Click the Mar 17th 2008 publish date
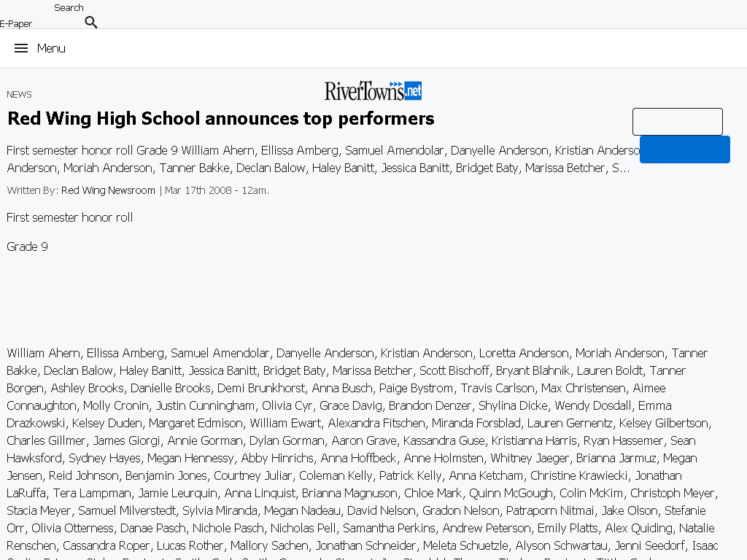 217,190
